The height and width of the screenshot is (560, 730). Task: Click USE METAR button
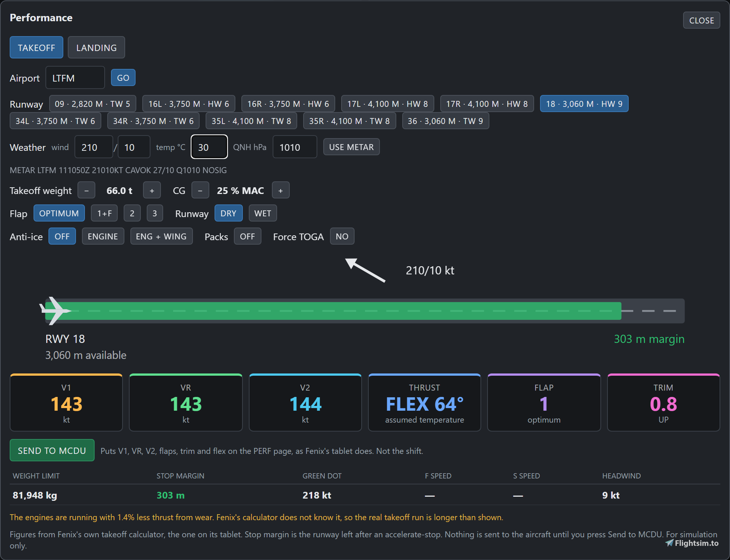(351, 147)
